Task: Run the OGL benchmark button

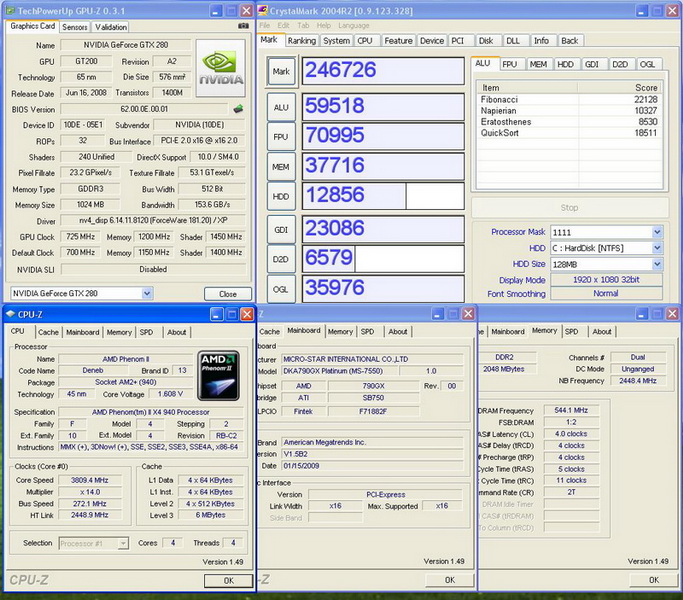Action: pos(281,287)
